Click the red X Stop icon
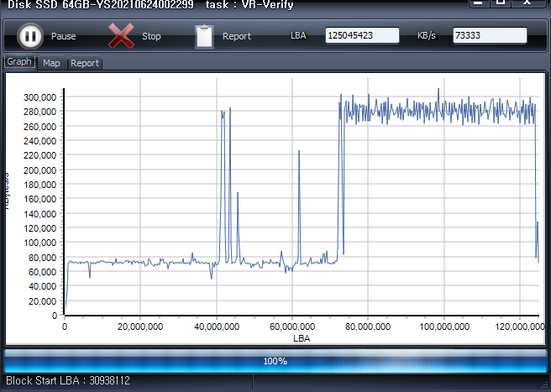The height and width of the screenshot is (392, 551). tap(122, 36)
